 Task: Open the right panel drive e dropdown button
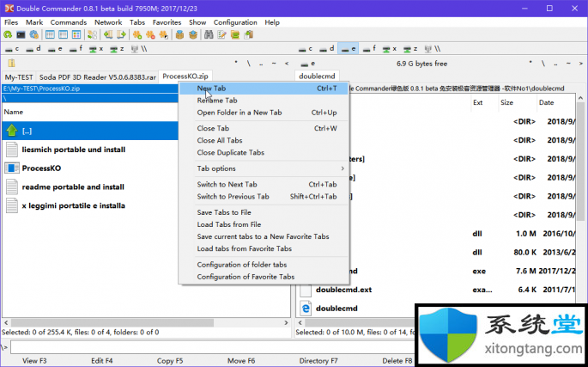point(308,64)
